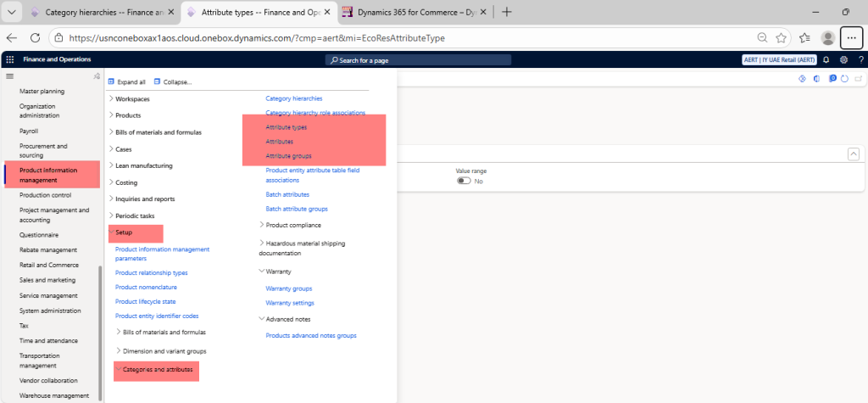Toggle the Value range switch

pyautogui.click(x=464, y=181)
